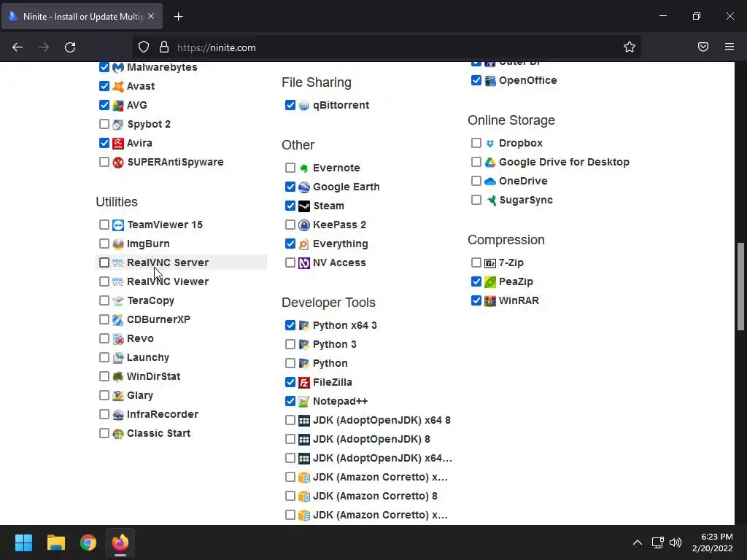Check the TeraCopy checkbox
This screenshot has width=747, height=560.
click(104, 300)
